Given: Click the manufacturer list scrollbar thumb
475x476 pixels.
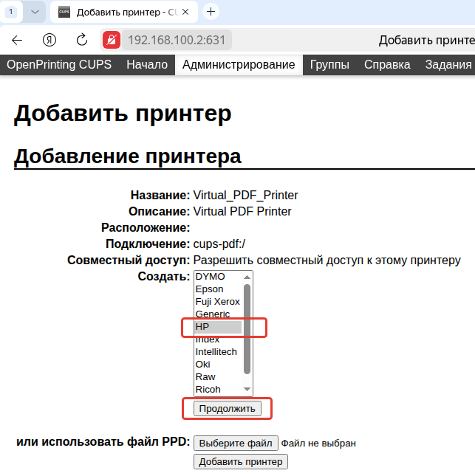Looking at the screenshot, I should [x=247, y=328].
